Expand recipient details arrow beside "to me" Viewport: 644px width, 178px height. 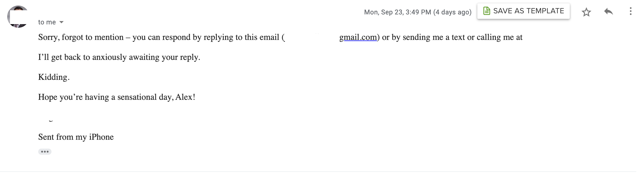[61, 22]
